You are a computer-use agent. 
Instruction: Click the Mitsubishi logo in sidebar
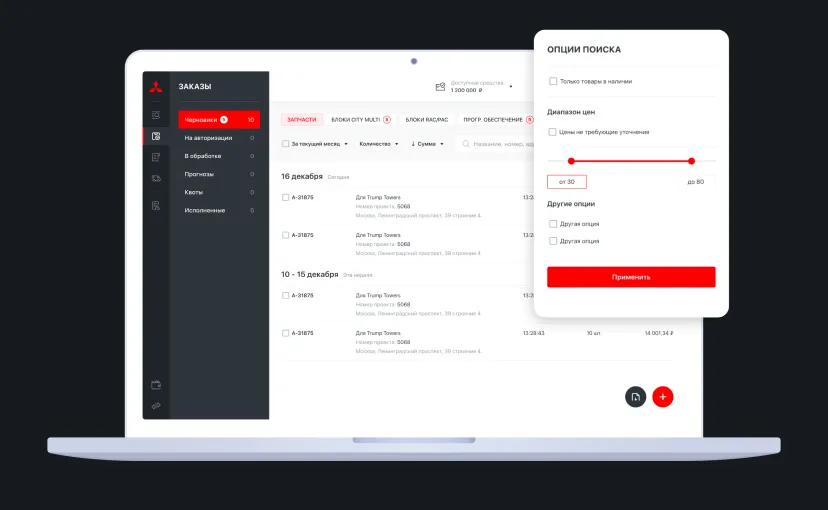(x=156, y=87)
